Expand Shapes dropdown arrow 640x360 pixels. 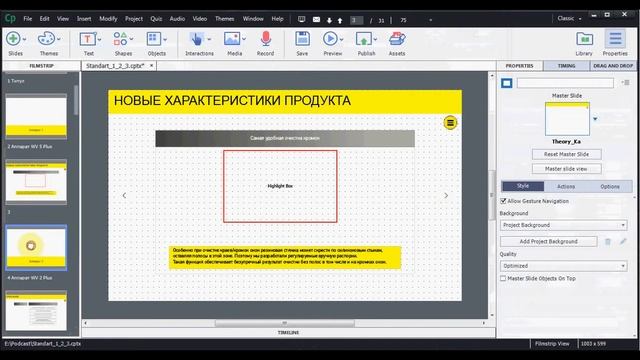coord(131,40)
